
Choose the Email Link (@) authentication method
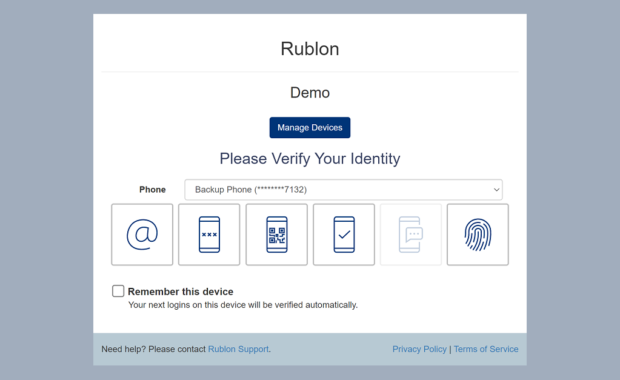tap(142, 234)
